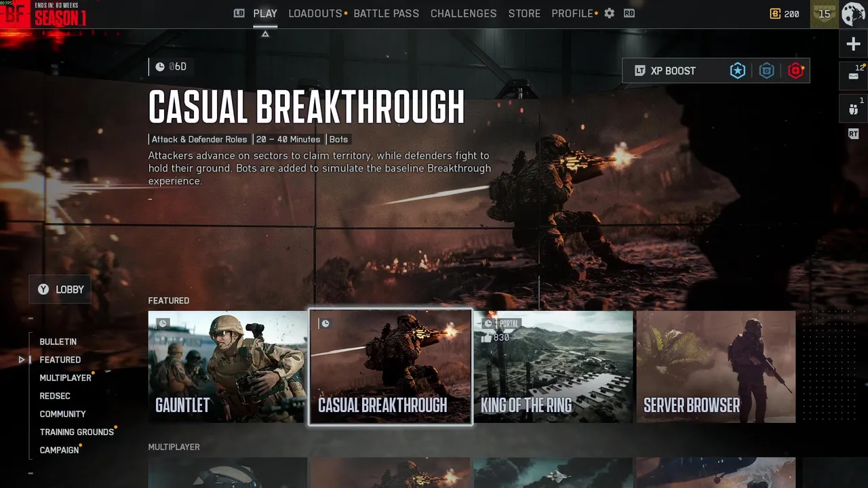Click the PORTAL label on King of the Ring
The width and height of the screenshot is (868, 488).
509,323
